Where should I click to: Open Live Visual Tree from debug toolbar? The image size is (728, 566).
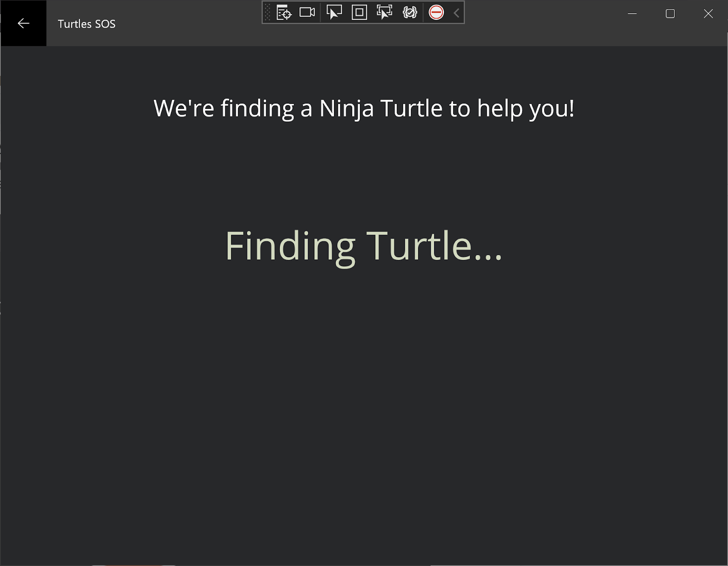[284, 13]
